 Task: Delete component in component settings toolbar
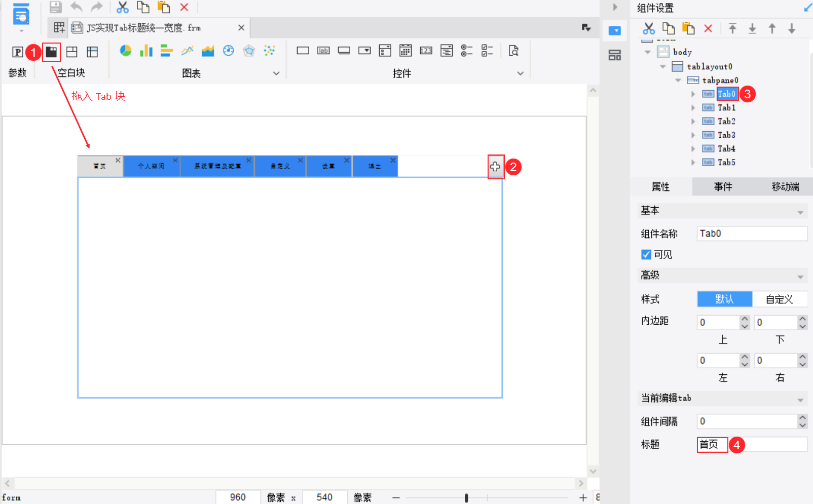[708, 28]
